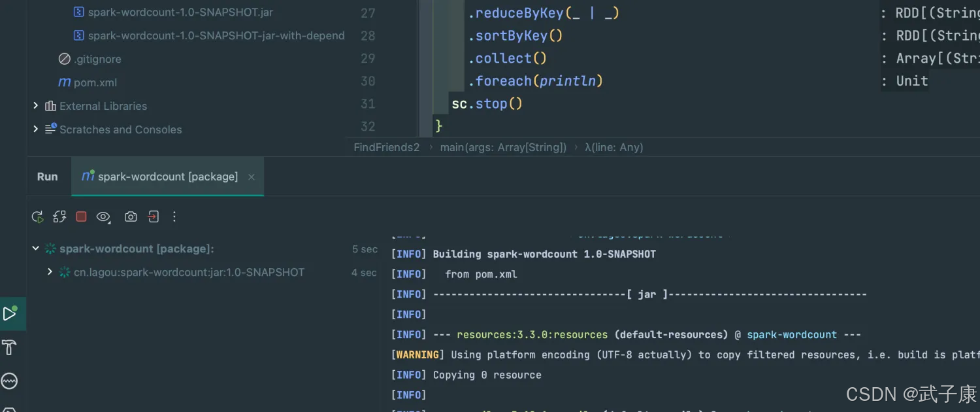Viewport: 980px width, 412px height.
Task: Click 'from pom.xml' log line
Action: [x=481, y=274]
